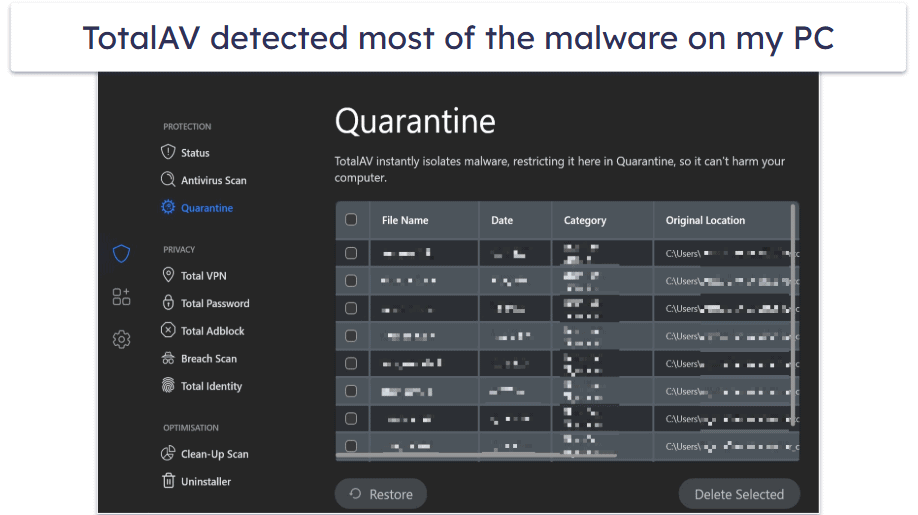Sort by the File Name column header
The image size is (918, 515).
(405, 220)
